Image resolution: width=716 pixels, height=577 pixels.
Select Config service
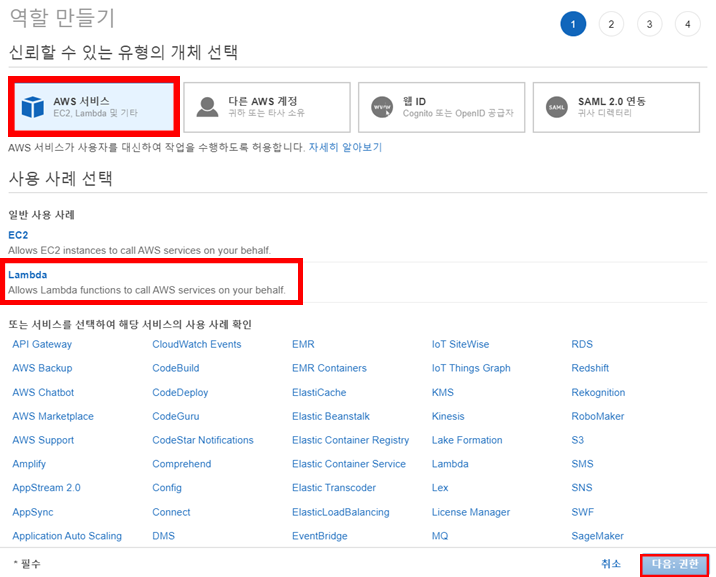(x=167, y=488)
